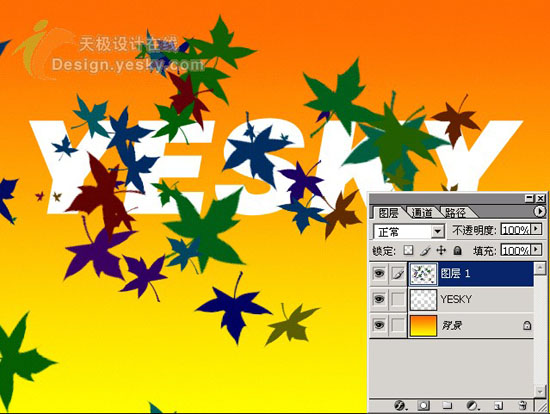Viewport: 550px width, 414px height.
Task: Enable lock transparent pixels checkbox
Action: click(408, 250)
